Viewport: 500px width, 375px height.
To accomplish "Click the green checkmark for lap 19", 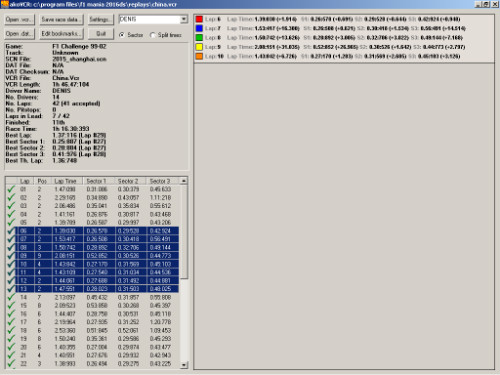I will tap(11, 339).
